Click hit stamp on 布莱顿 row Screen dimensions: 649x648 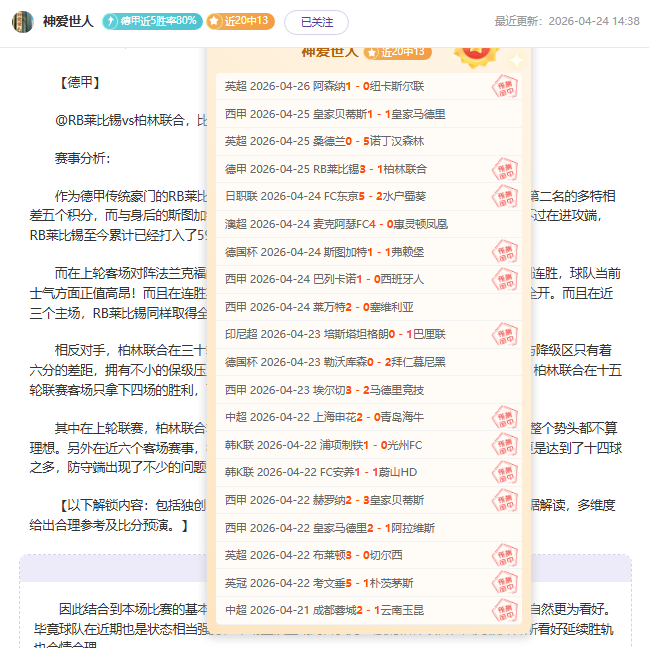[x=505, y=555]
